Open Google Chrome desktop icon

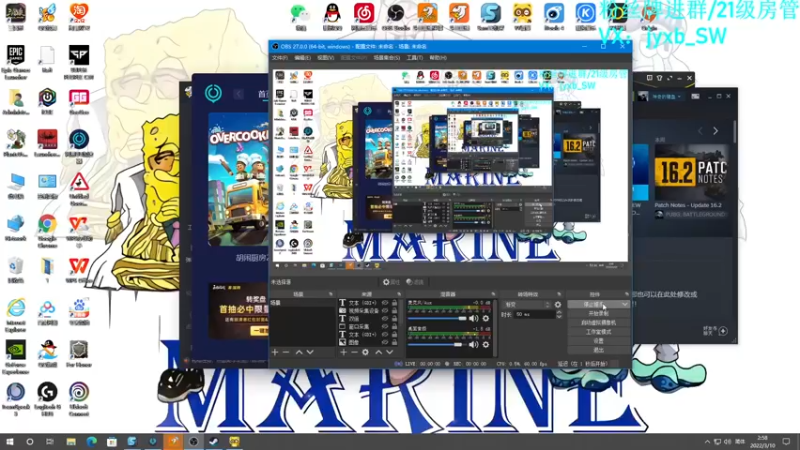pyautogui.click(x=47, y=231)
